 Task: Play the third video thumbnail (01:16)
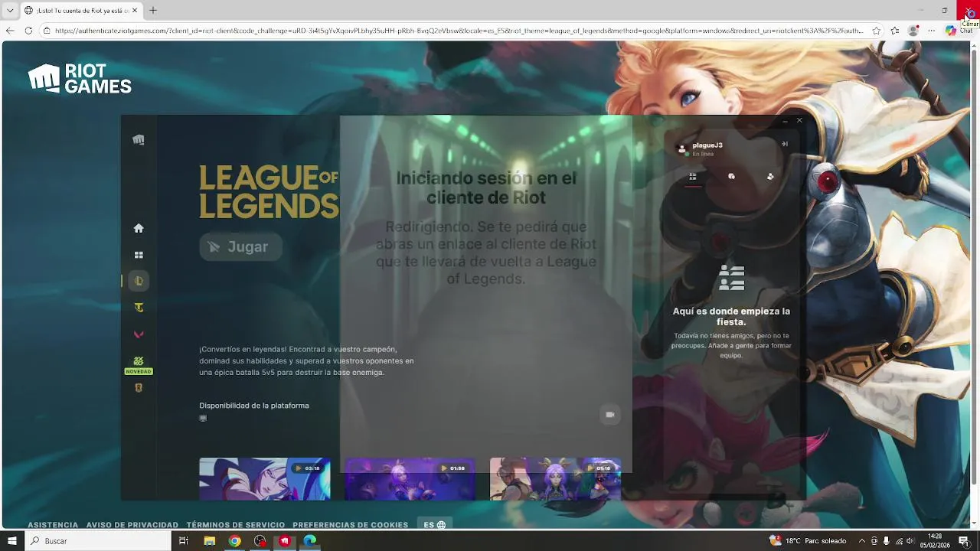tap(555, 478)
